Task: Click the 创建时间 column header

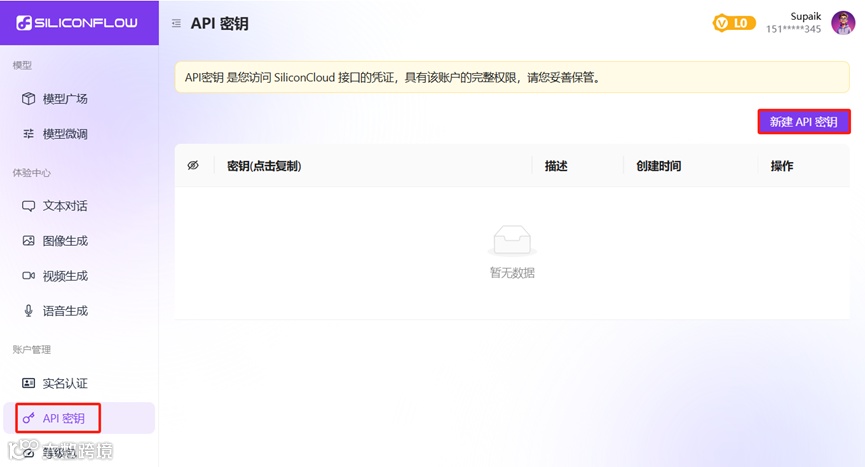Action: pos(659,166)
